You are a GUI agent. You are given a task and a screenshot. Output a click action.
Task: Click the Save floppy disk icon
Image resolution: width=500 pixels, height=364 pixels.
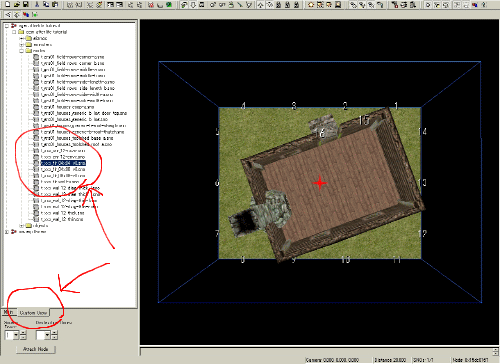[x=26, y=4]
